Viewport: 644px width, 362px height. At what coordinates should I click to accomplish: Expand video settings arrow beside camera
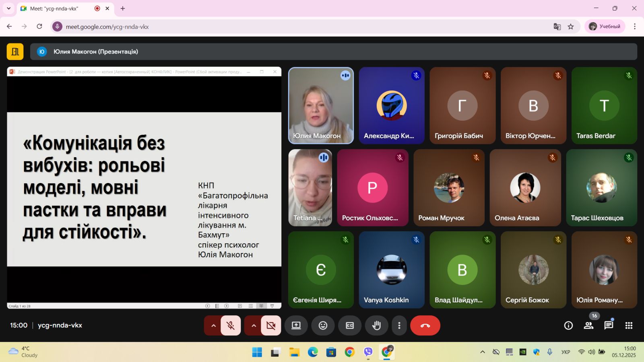point(254,325)
